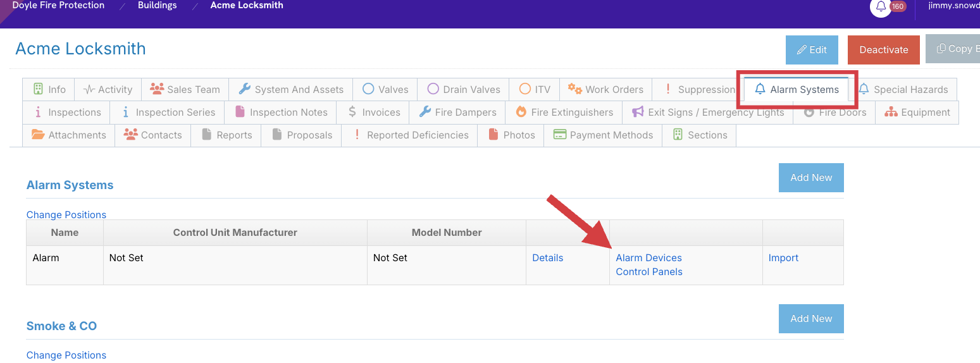View the Contacts tab
This screenshot has width=980, height=363.
[152, 135]
